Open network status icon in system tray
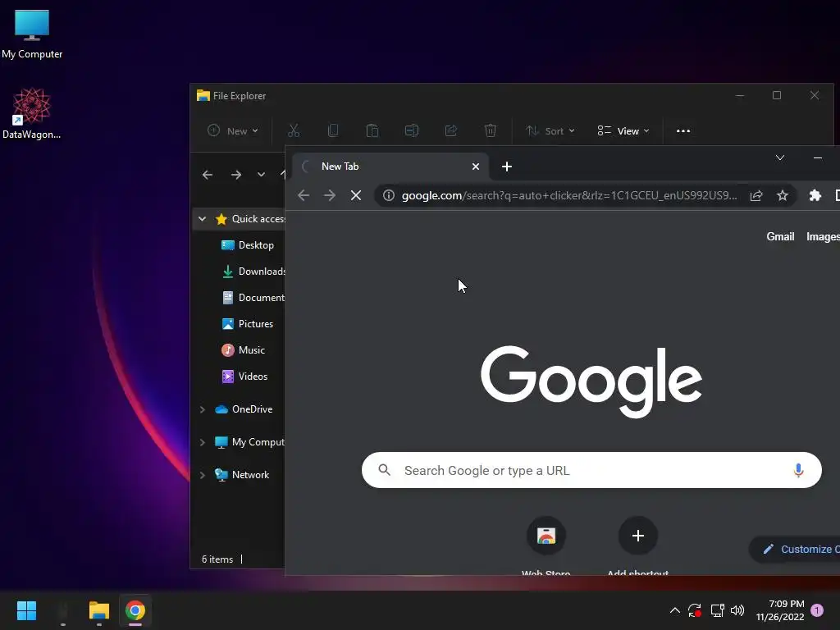The height and width of the screenshot is (630, 840). [x=717, y=610]
